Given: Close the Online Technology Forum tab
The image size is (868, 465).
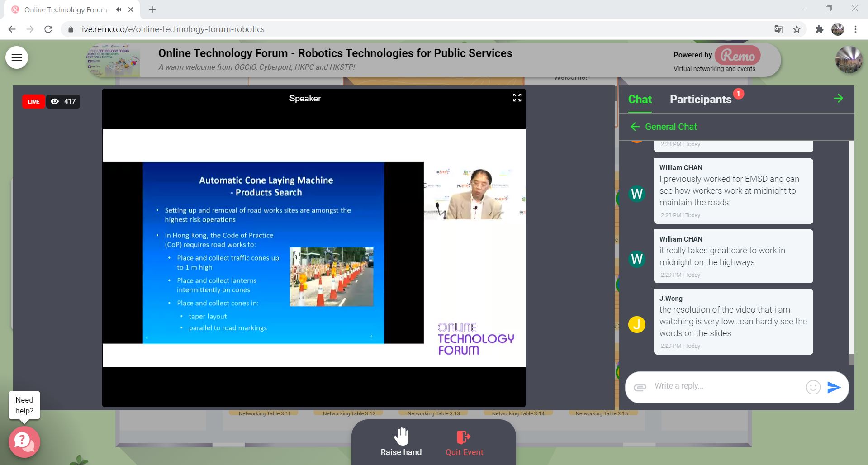Looking at the screenshot, I should (131, 9).
